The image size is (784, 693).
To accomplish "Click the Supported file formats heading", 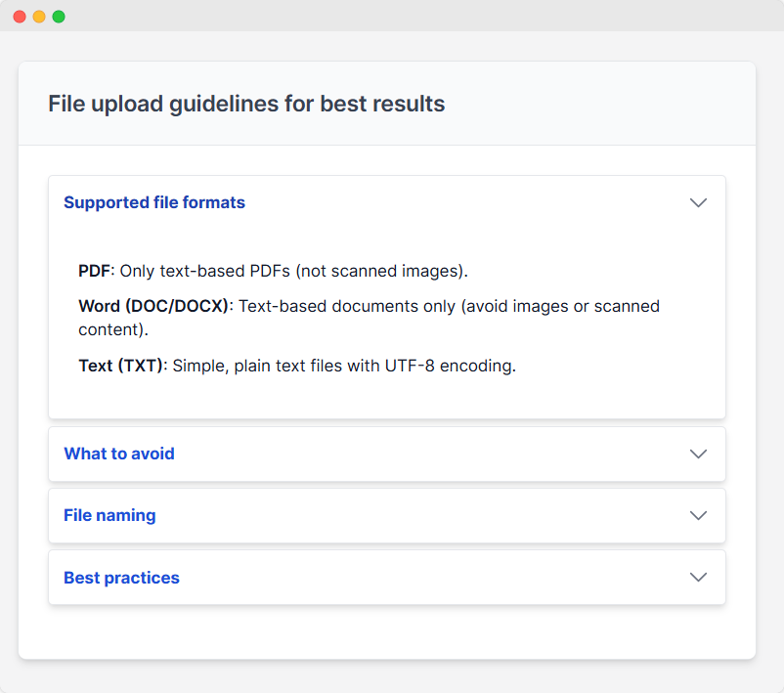I will pos(154,203).
